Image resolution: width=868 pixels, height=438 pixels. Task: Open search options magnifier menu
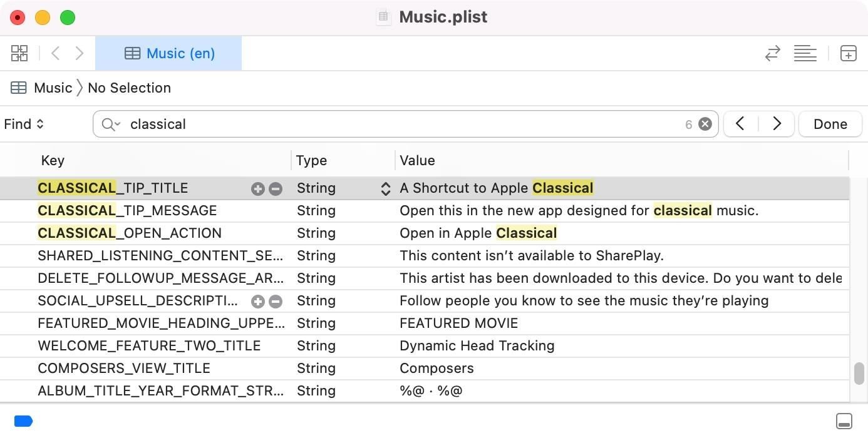tap(111, 124)
